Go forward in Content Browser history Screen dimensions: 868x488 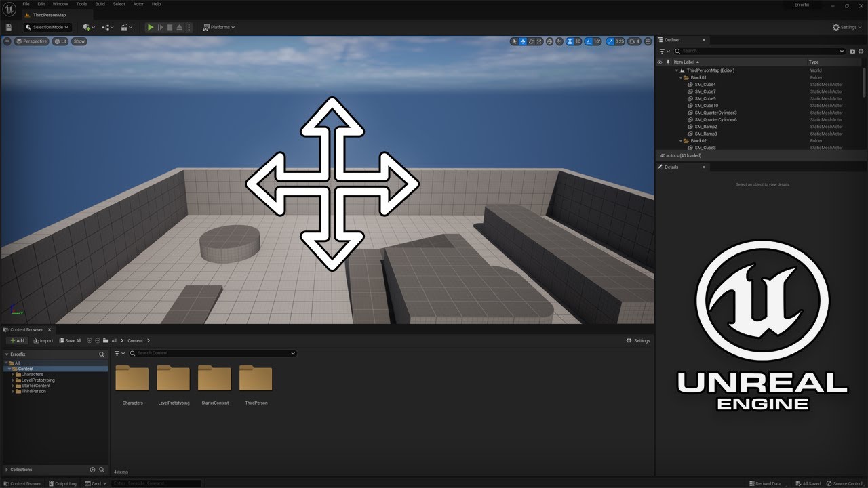click(x=98, y=340)
